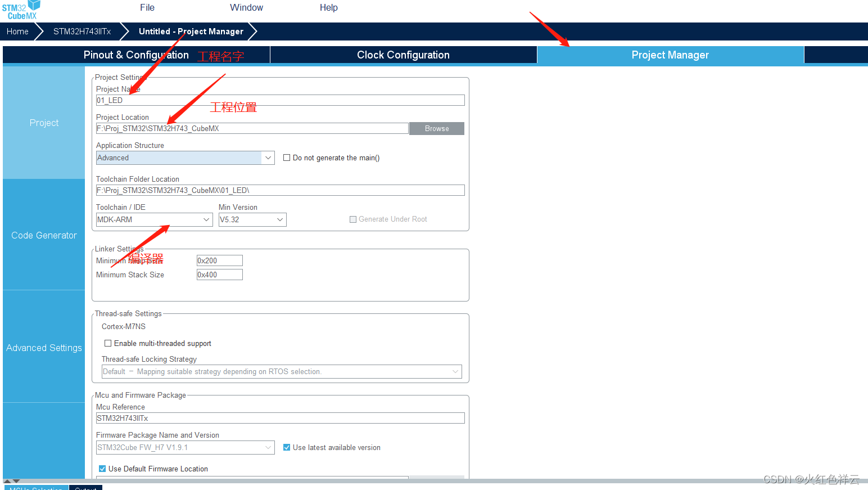This screenshot has width=868, height=490.
Task: Edit the Project Name field
Action: pos(280,100)
